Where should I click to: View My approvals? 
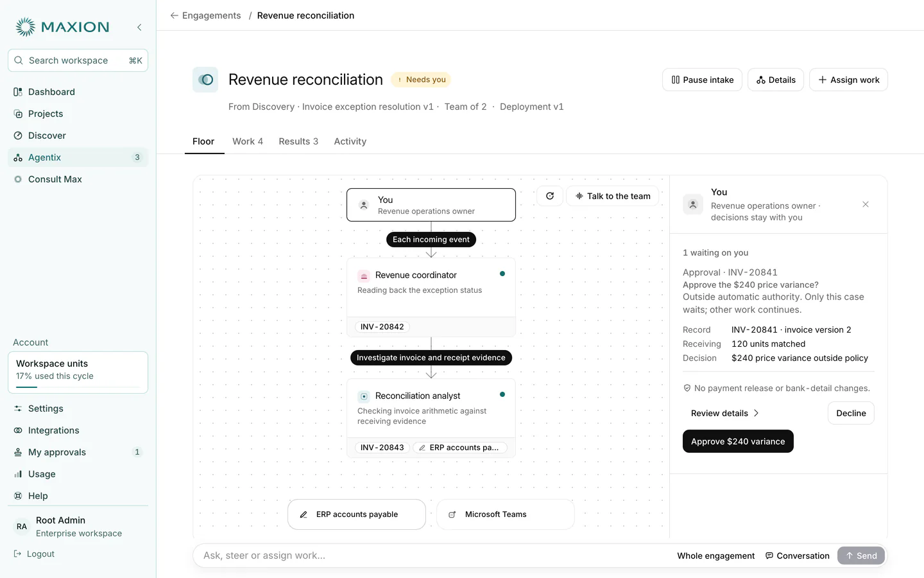point(78,452)
